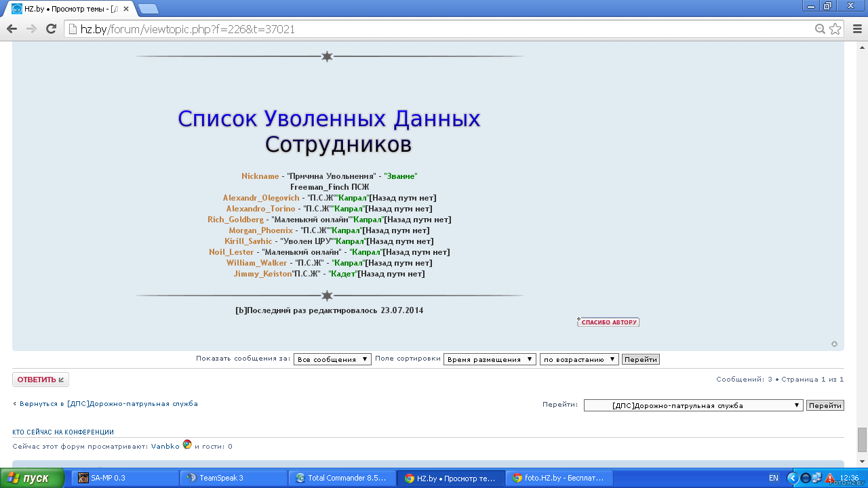Click the small top-of-post arrow icon

point(834,344)
